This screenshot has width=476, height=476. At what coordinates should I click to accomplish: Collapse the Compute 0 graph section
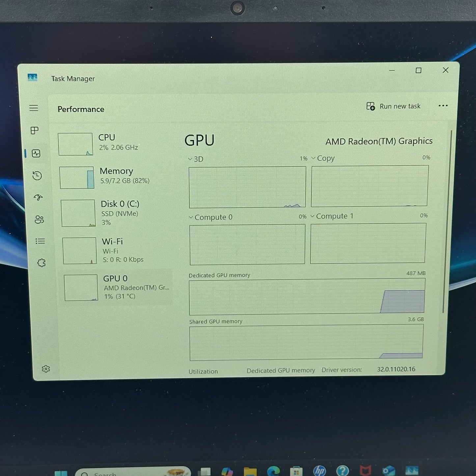coord(190,217)
